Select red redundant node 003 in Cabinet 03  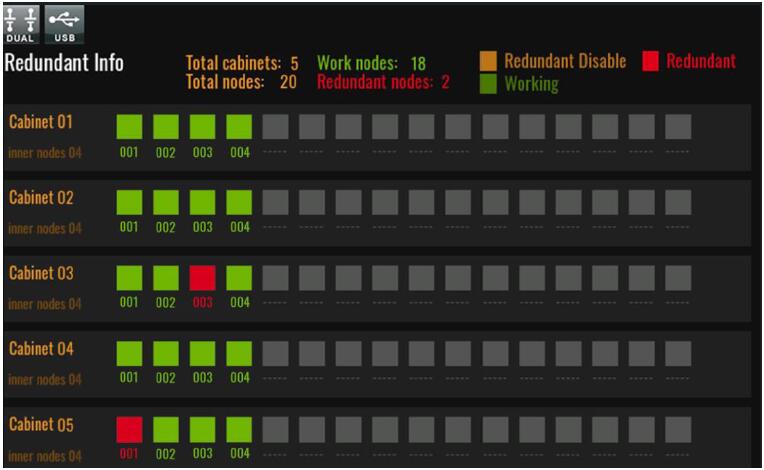(202, 278)
